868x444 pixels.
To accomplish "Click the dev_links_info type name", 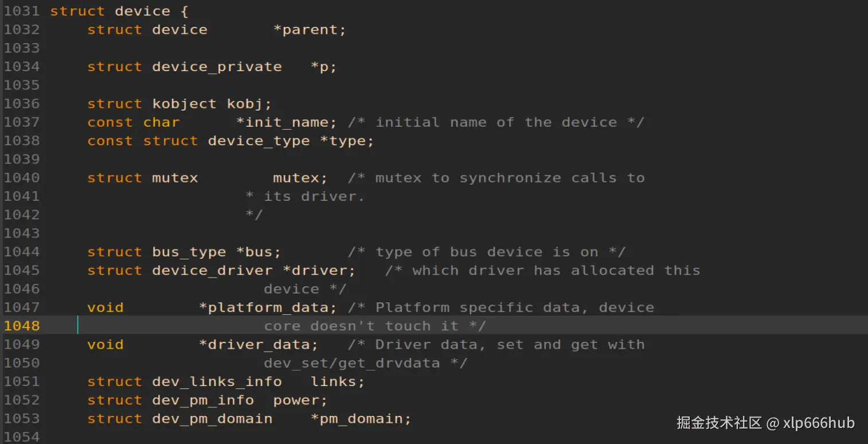I will click(x=217, y=381).
